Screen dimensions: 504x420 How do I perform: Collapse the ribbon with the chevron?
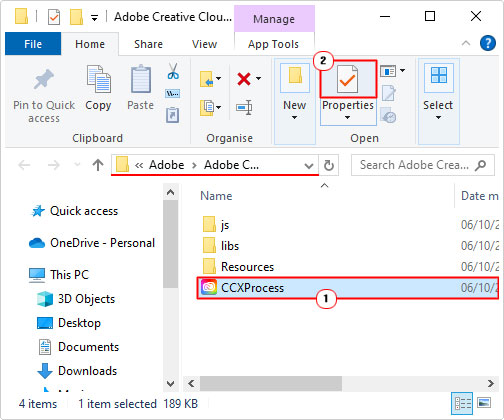tap(466, 43)
